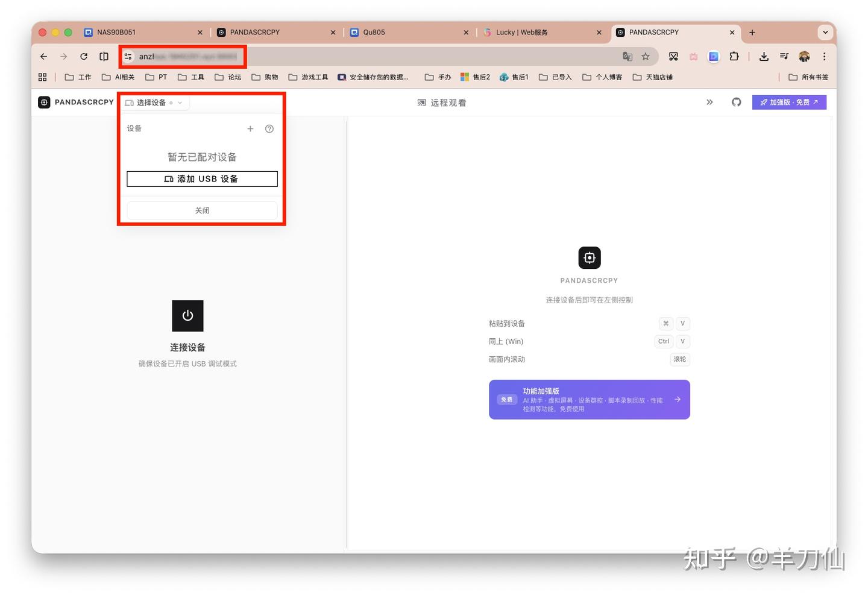This screenshot has width=868, height=595.
Task: Click the 画面内滚动 shortcut label
Action: coord(507,359)
